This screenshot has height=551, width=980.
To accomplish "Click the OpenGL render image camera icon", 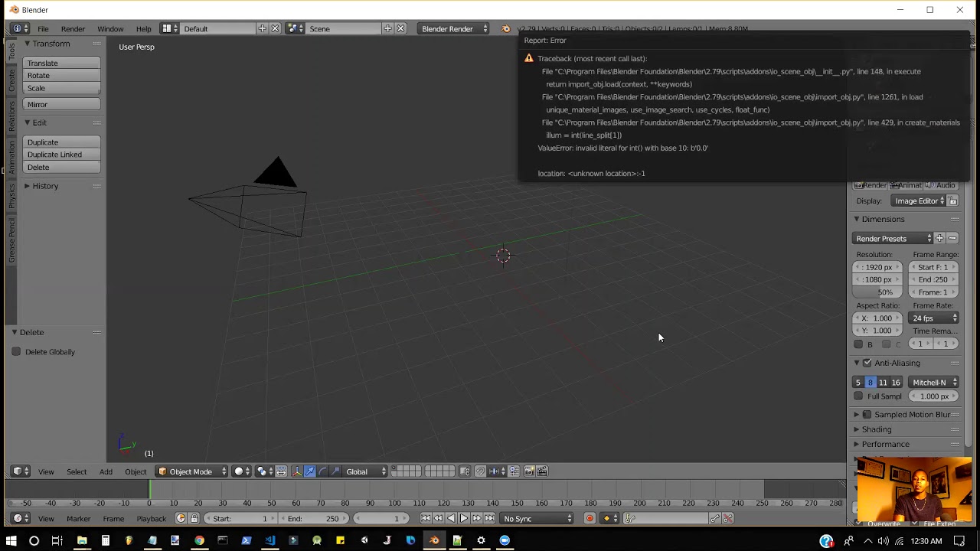I will 529,471.
